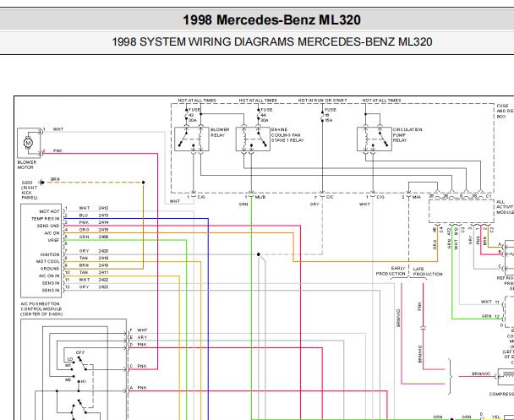514x420 pixels.
Task: Click the "HI" switch position label
Action: [x=83, y=382]
